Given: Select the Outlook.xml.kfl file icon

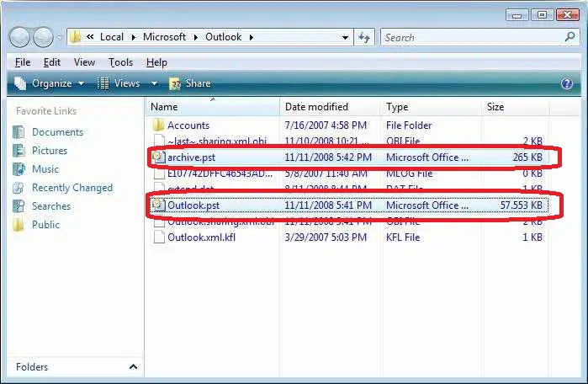Looking at the screenshot, I should (159, 237).
